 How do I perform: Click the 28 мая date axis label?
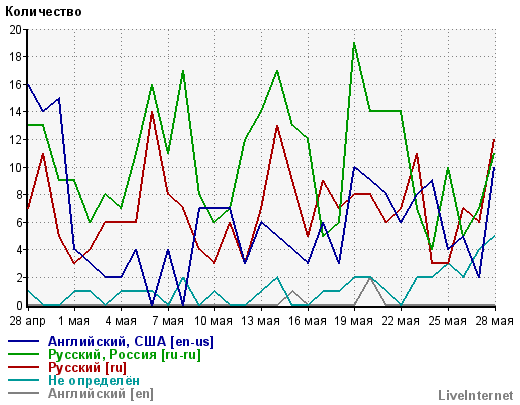pos(494,321)
